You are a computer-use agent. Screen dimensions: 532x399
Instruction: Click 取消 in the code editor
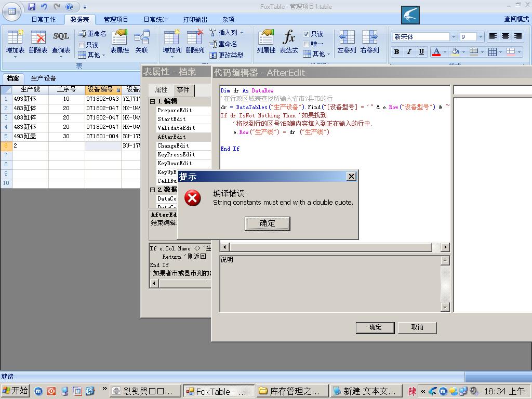(417, 327)
